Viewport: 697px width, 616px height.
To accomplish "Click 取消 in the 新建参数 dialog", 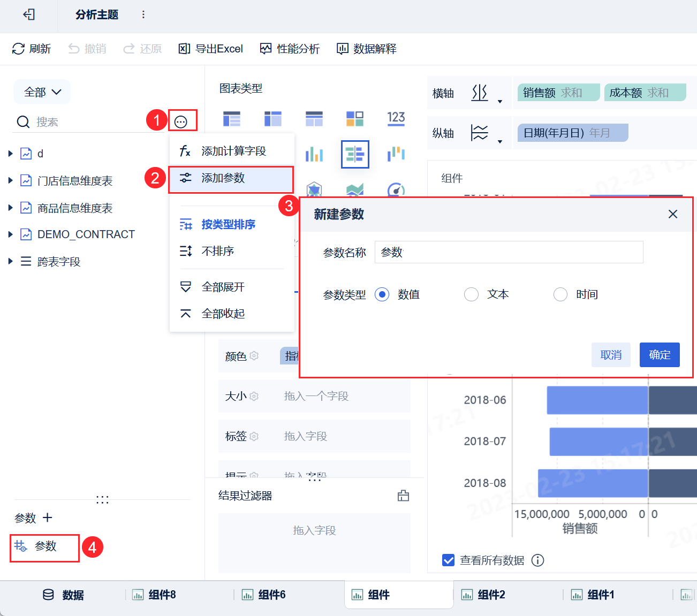I will pos(611,355).
